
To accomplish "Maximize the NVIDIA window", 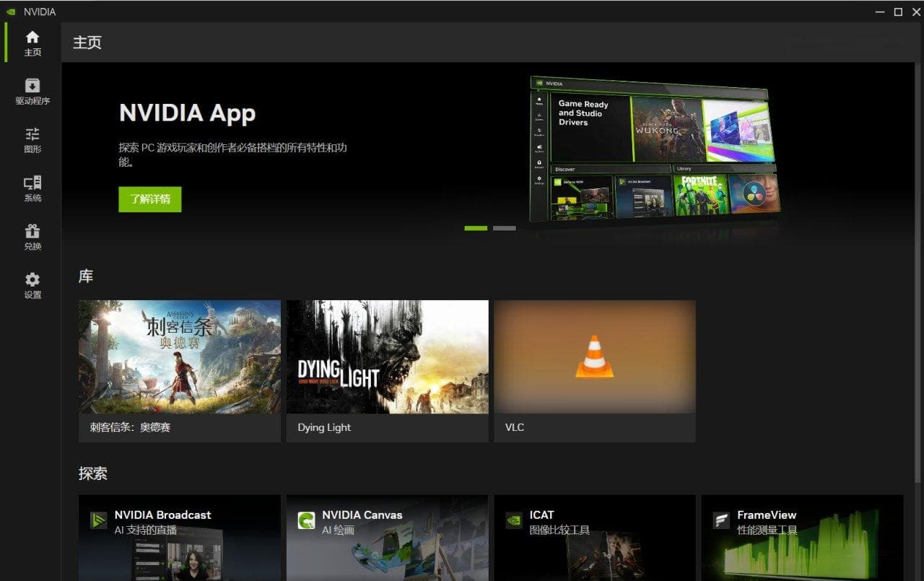I will tap(898, 12).
